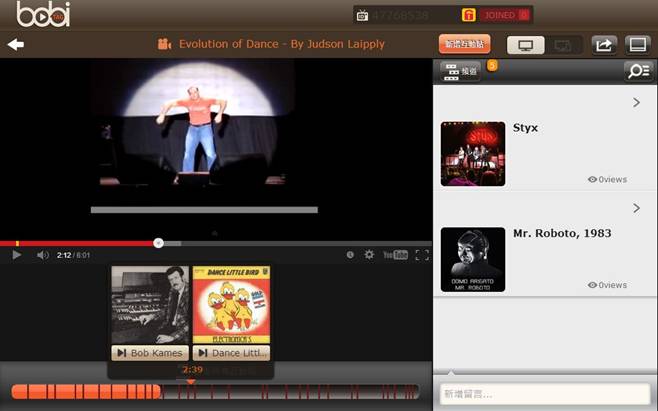This screenshot has width=658, height=411.
Task: Open the Mr. Roboto thumbnail
Action: (x=473, y=259)
